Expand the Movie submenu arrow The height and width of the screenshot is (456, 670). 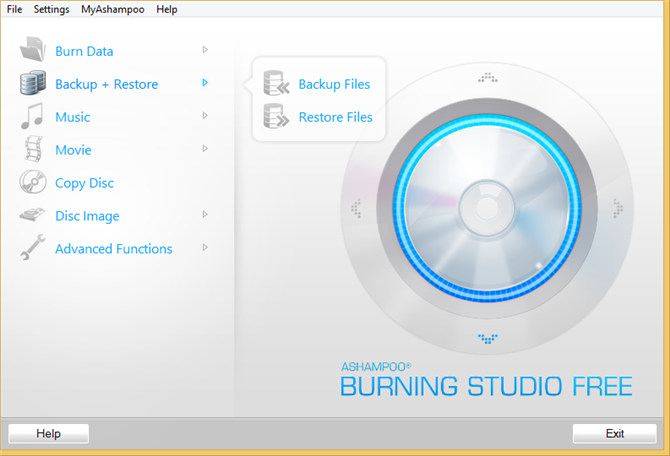coord(205,149)
